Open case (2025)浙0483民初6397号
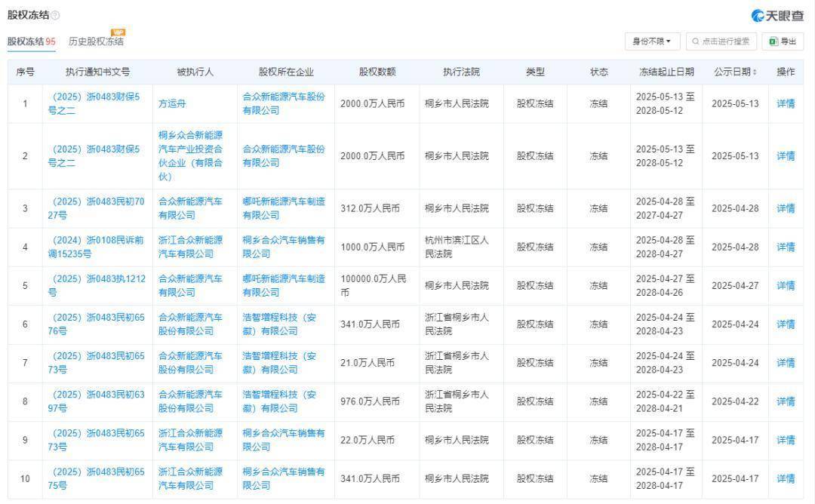Screen dimensions: 815x504 tap(96, 401)
